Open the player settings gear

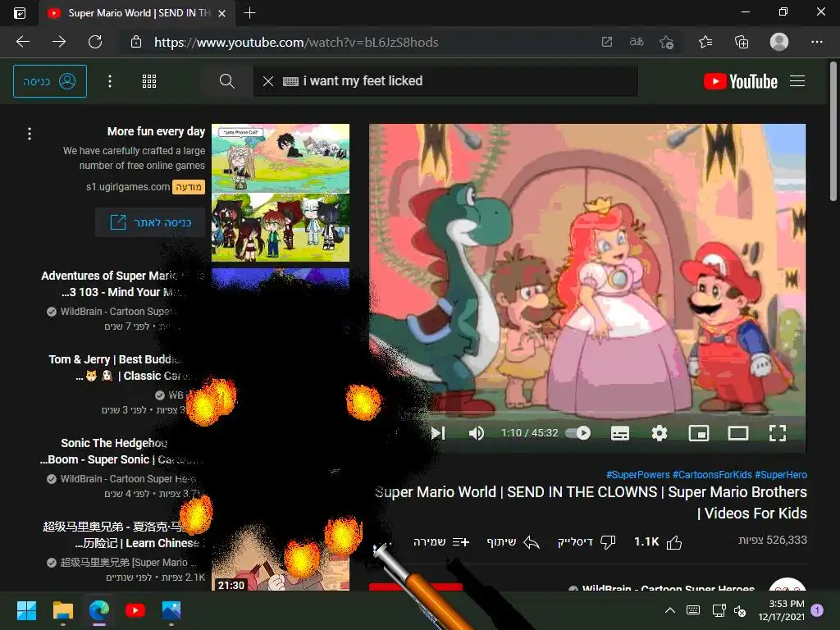(x=659, y=433)
